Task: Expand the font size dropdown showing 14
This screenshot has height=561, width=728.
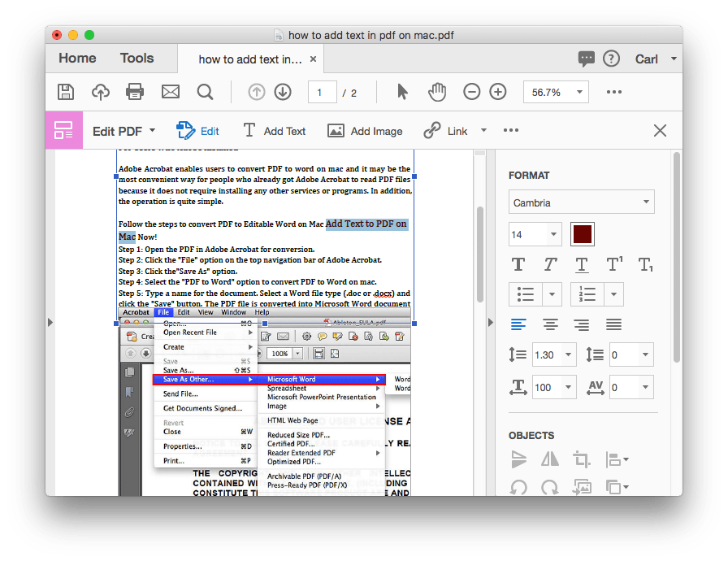Action: tap(535, 233)
